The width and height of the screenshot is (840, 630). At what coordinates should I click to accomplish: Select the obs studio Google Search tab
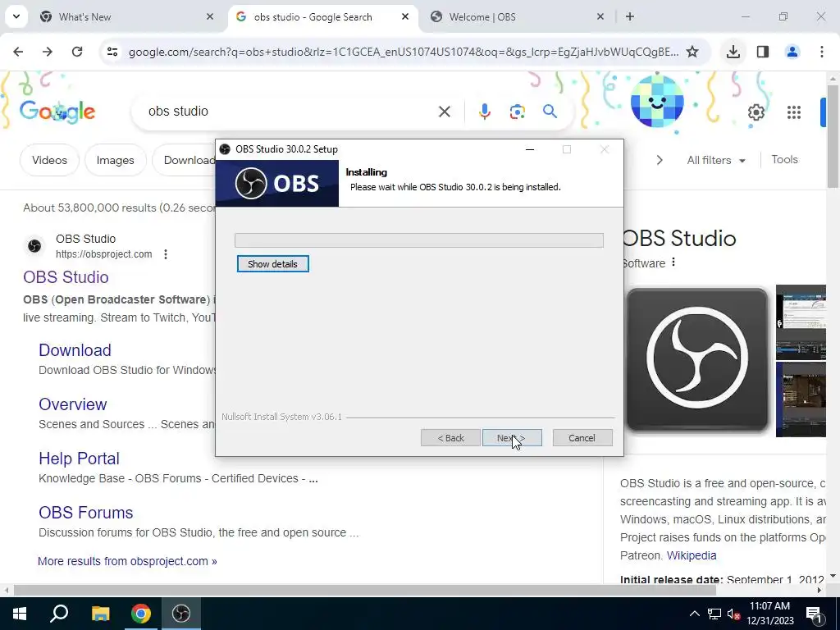(x=322, y=16)
